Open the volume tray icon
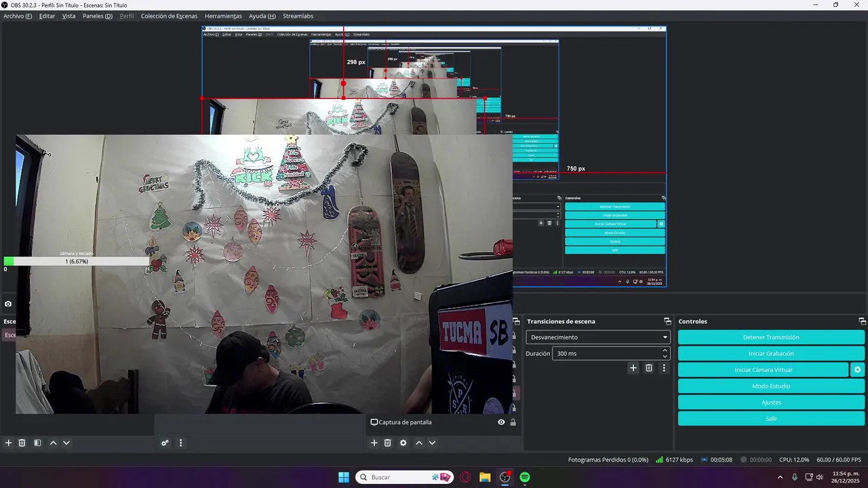This screenshot has width=868, height=488. tap(820, 477)
